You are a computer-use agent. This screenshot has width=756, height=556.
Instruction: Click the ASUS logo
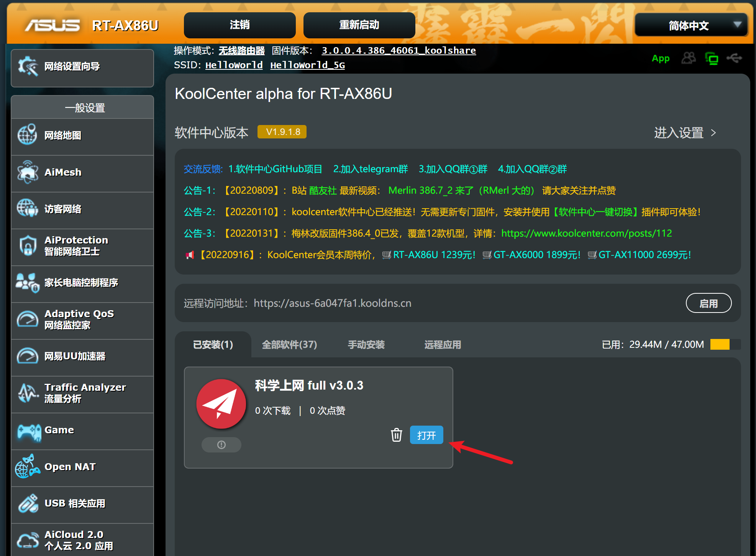click(x=52, y=25)
